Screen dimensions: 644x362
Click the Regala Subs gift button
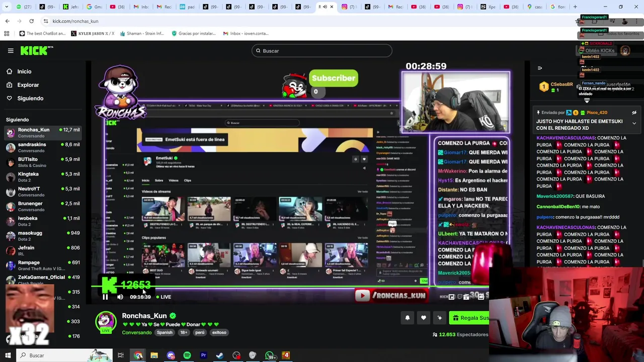tap(469, 318)
